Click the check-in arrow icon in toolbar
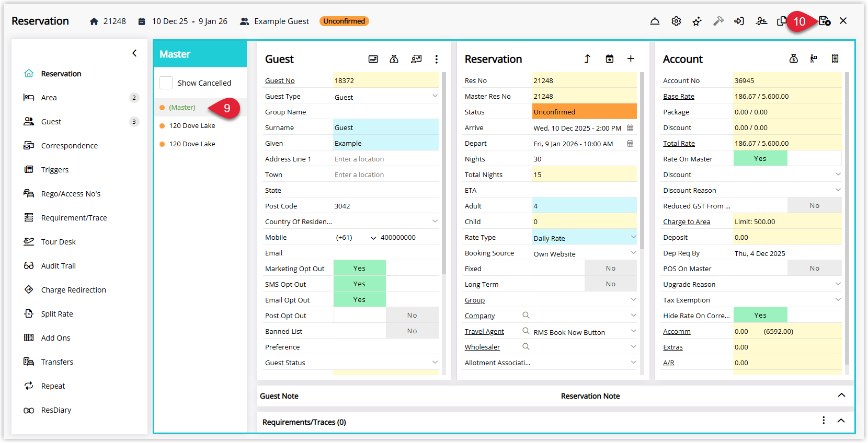The image size is (868, 443). coord(739,21)
